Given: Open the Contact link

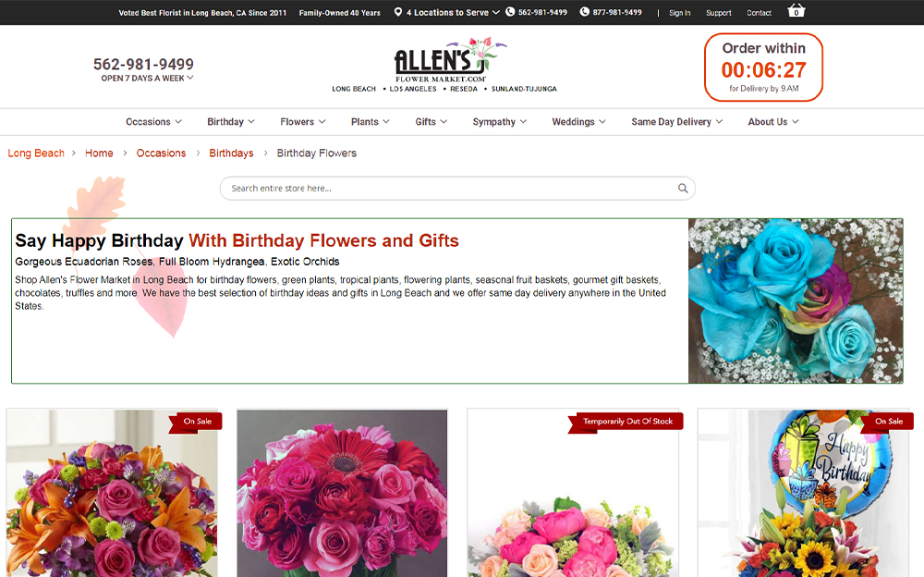Looking at the screenshot, I should coord(759,12).
